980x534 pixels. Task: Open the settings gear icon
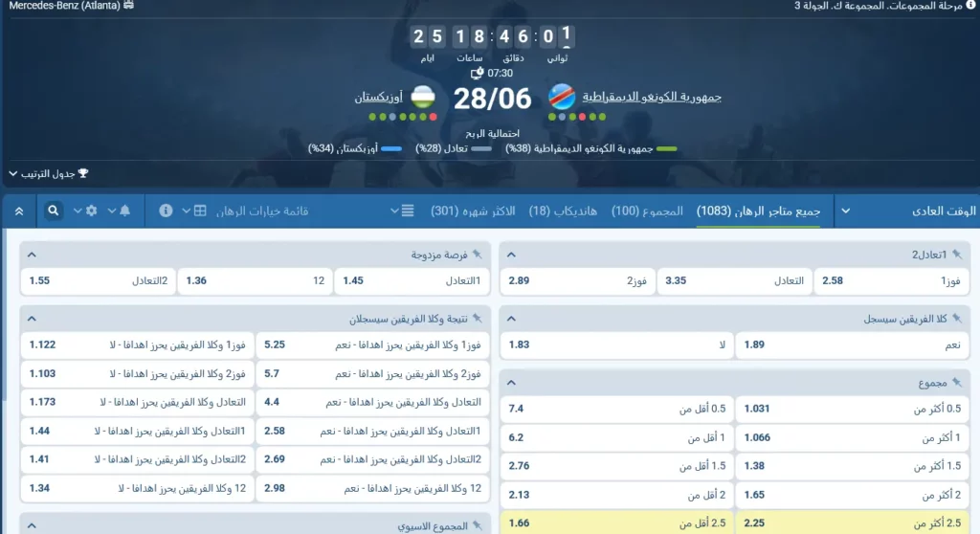tap(91, 211)
